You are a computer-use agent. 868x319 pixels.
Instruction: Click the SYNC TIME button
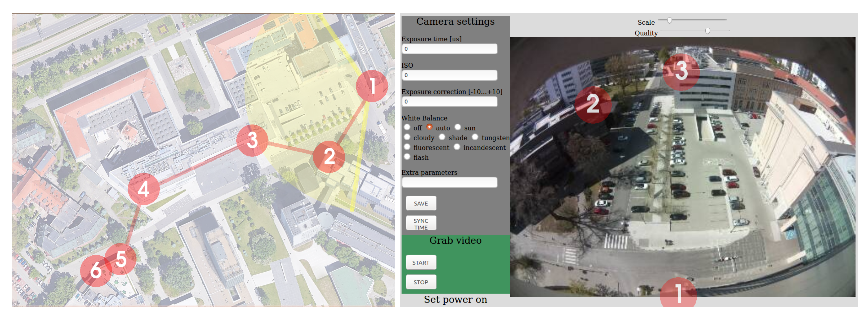click(421, 224)
